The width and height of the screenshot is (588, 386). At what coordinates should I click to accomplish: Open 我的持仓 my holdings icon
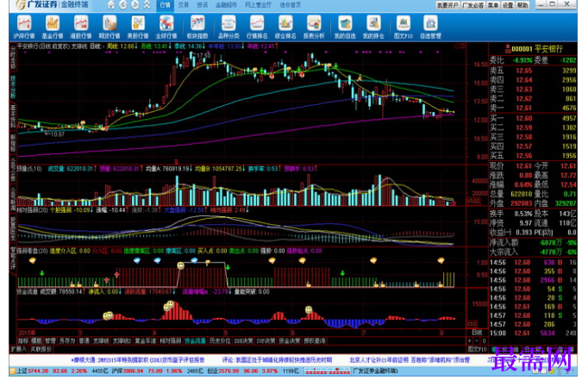pos(373,27)
